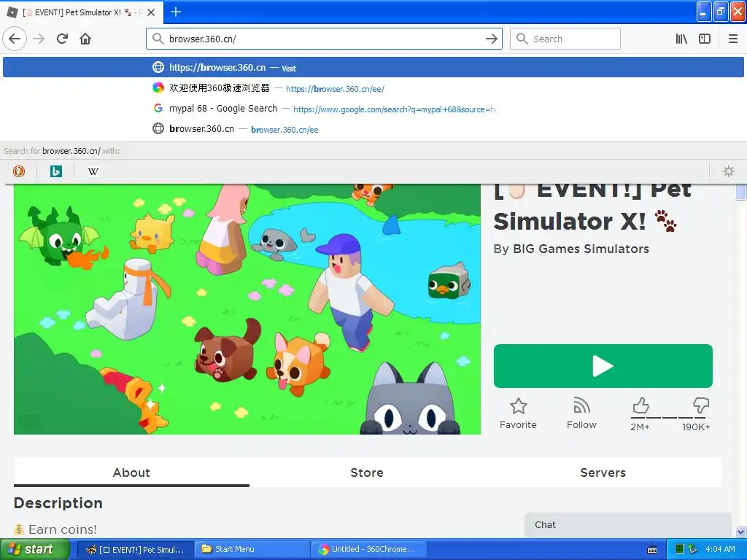Choose the 欢迎使用360极速浏览器 suggestion
Viewport: 747px width, 560px height.
click(373, 88)
